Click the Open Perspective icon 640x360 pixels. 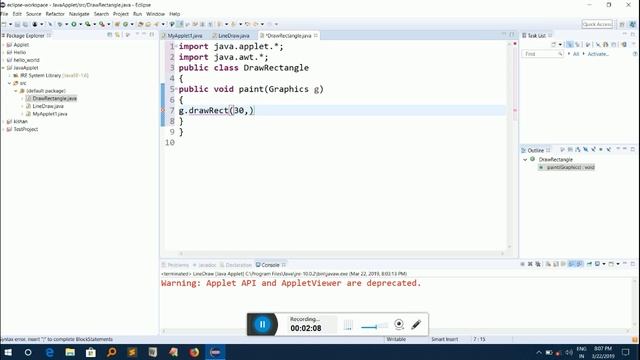point(622,24)
